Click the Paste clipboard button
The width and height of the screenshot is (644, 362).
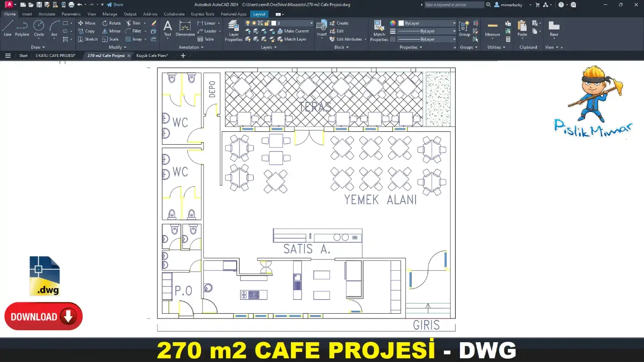pyautogui.click(x=522, y=28)
